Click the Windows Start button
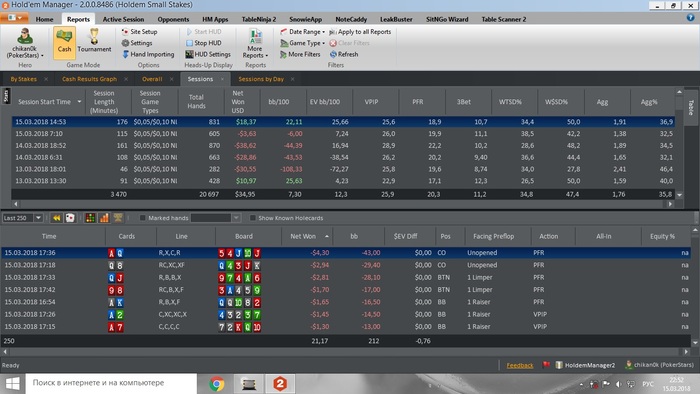 tap(12, 383)
